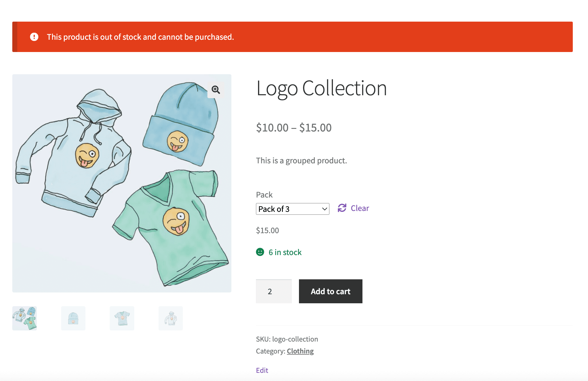Click the Edit link below category
Viewport: 588px width, 381px height.
click(x=262, y=370)
